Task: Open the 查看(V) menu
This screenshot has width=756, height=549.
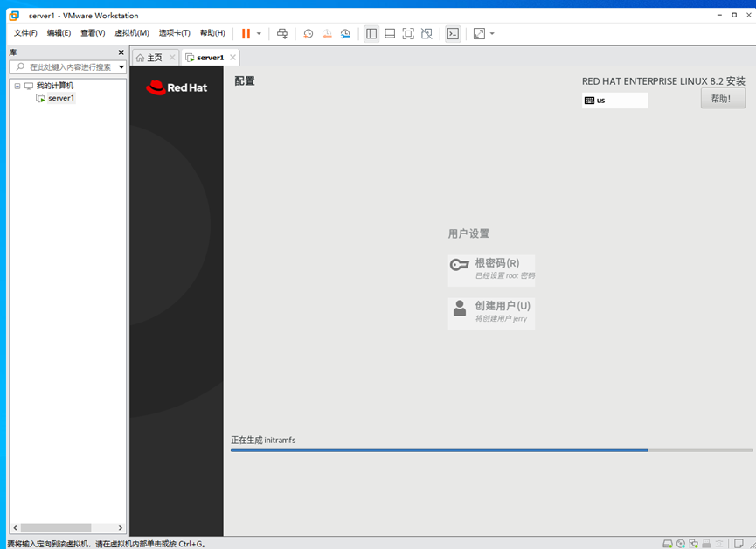Action: [93, 33]
